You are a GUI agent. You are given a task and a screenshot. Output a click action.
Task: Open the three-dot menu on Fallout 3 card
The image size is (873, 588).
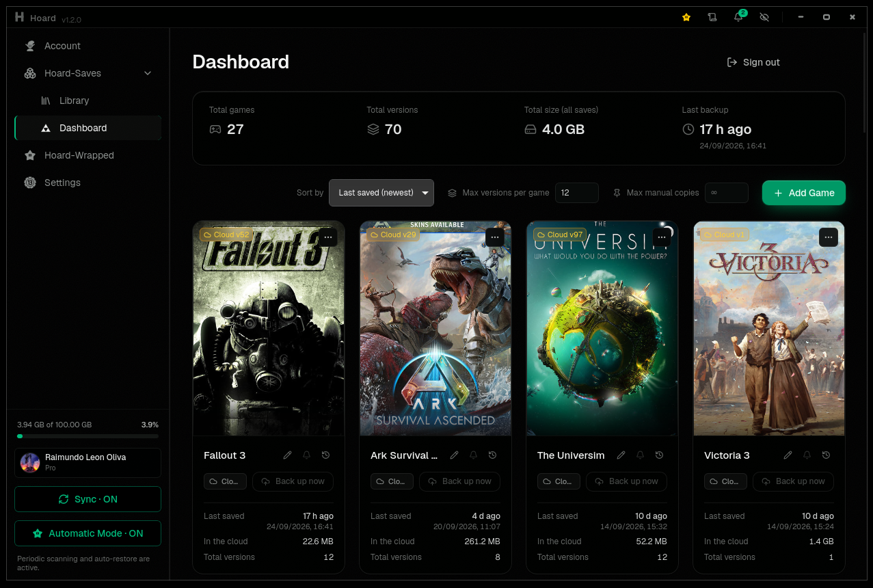coord(328,237)
